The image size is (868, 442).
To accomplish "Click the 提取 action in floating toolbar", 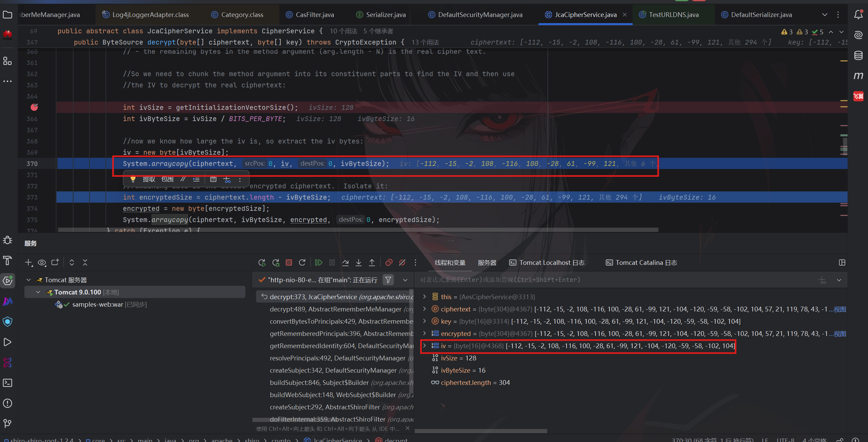I will tap(149, 179).
